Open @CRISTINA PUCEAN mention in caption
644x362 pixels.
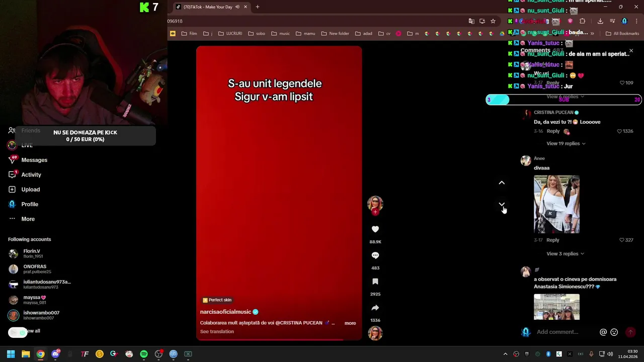pyautogui.click(x=299, y=323)
